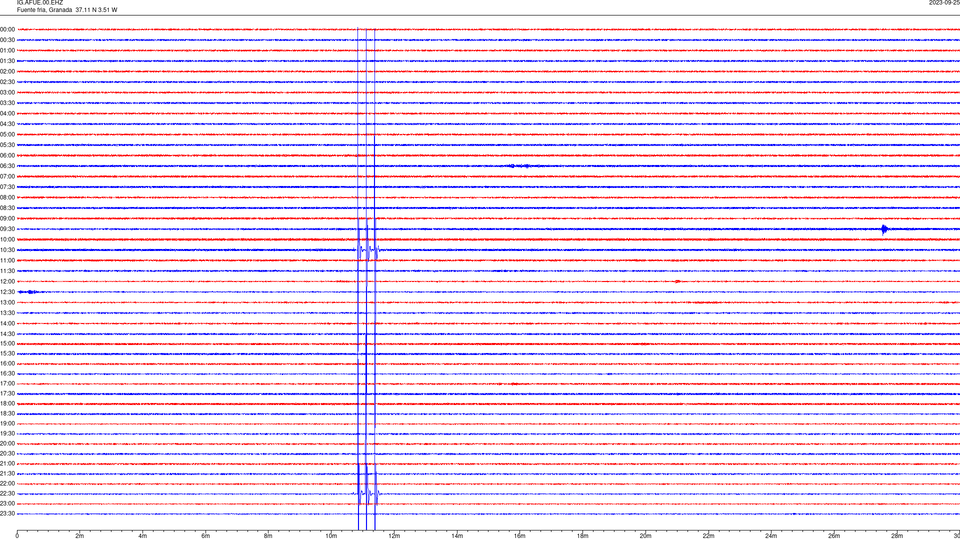Select the 20:00 time label
Image resolution: width=960 pixels, height=540 pixels.
click(x=7, y=444)
